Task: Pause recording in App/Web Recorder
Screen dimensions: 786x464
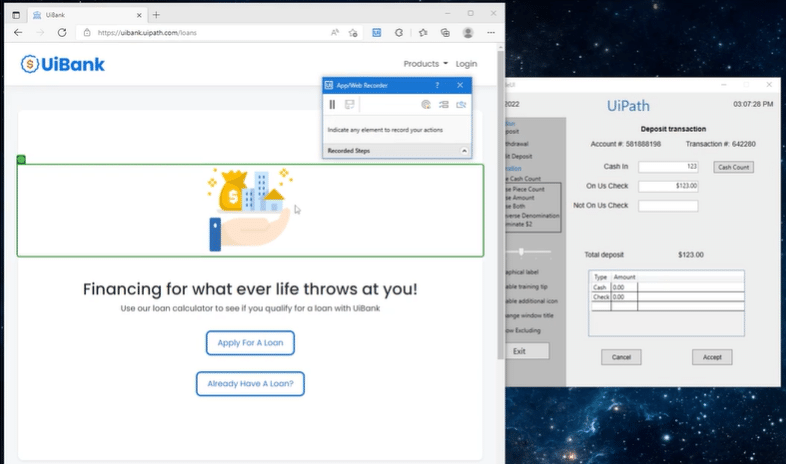Action: (x=332, y=104)
